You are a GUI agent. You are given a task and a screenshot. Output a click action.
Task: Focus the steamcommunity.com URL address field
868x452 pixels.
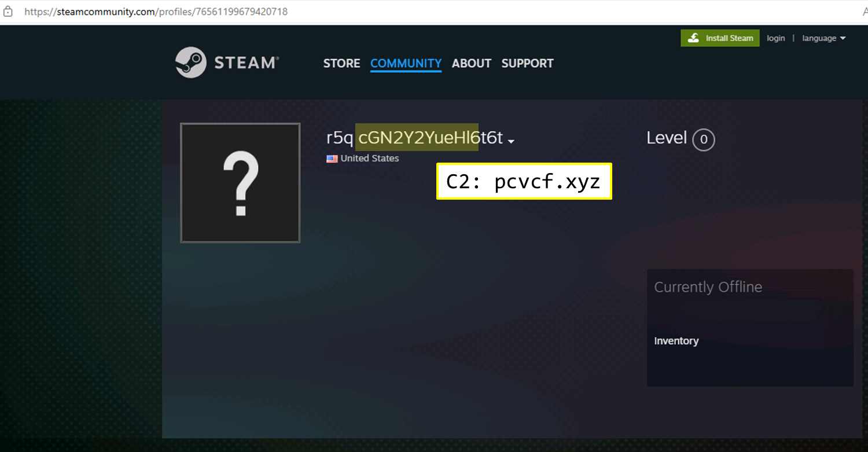tap(156, 12)
